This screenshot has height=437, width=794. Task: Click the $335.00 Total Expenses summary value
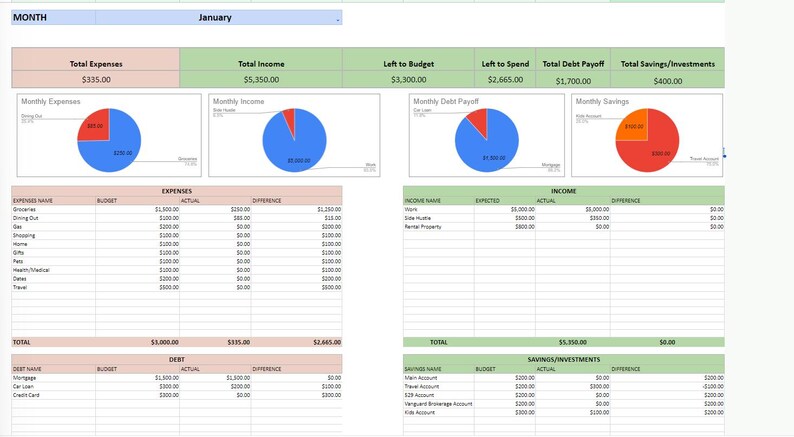click(x=96, y=80)
